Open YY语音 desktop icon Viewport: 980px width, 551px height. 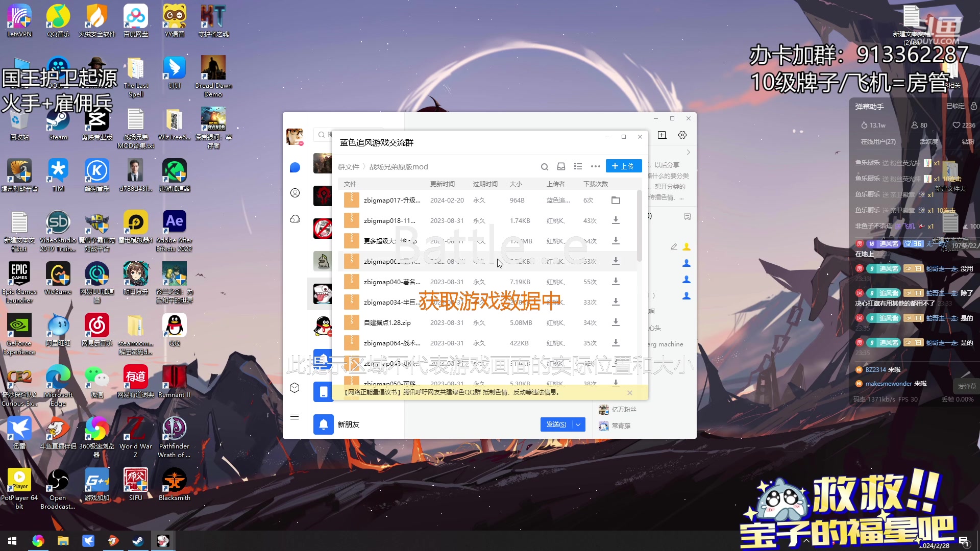click(175, 21)
